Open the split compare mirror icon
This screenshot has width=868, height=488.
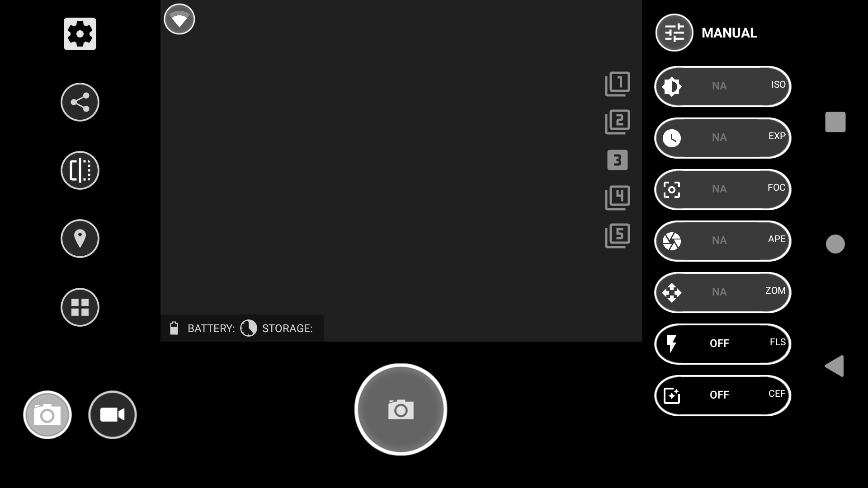pyautogui.click(x=80, y=170)
